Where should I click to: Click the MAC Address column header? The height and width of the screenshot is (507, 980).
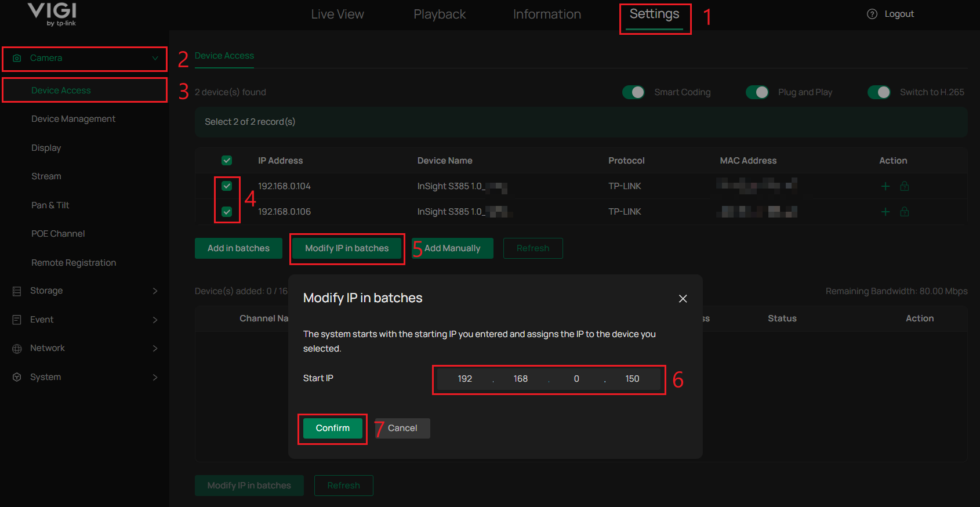[x=748, y=161]
